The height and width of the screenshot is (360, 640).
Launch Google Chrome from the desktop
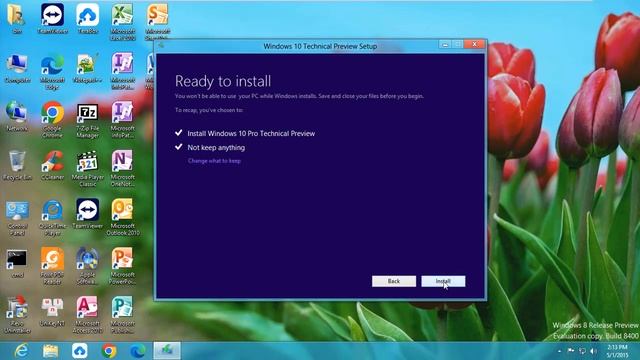52,120
